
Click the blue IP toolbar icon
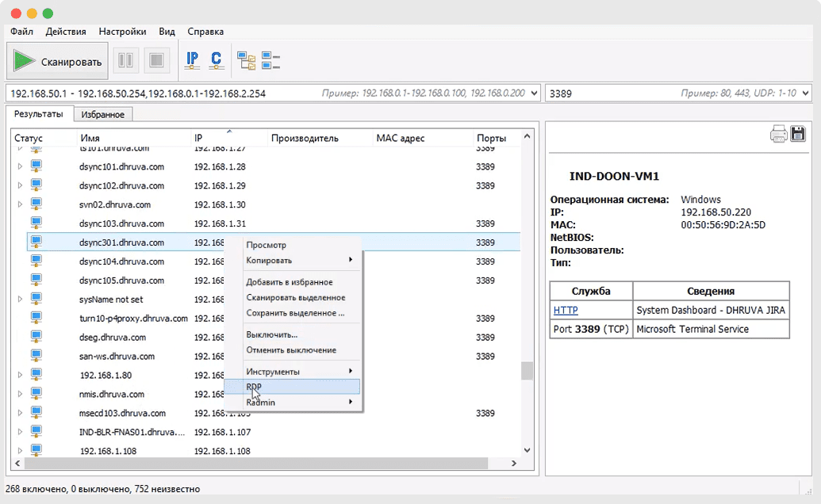click(192, 60)
